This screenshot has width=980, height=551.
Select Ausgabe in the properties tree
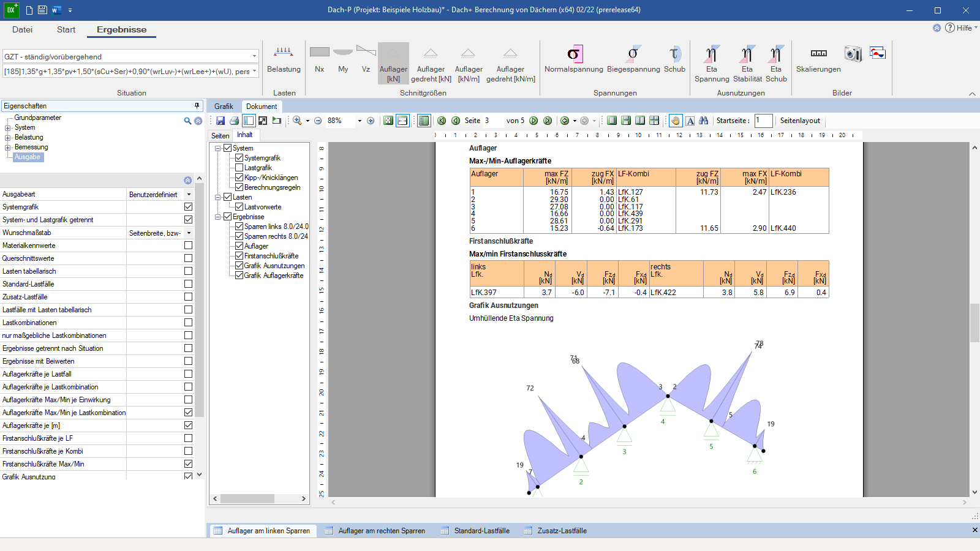pyautogui.click(x=28, y=157)
